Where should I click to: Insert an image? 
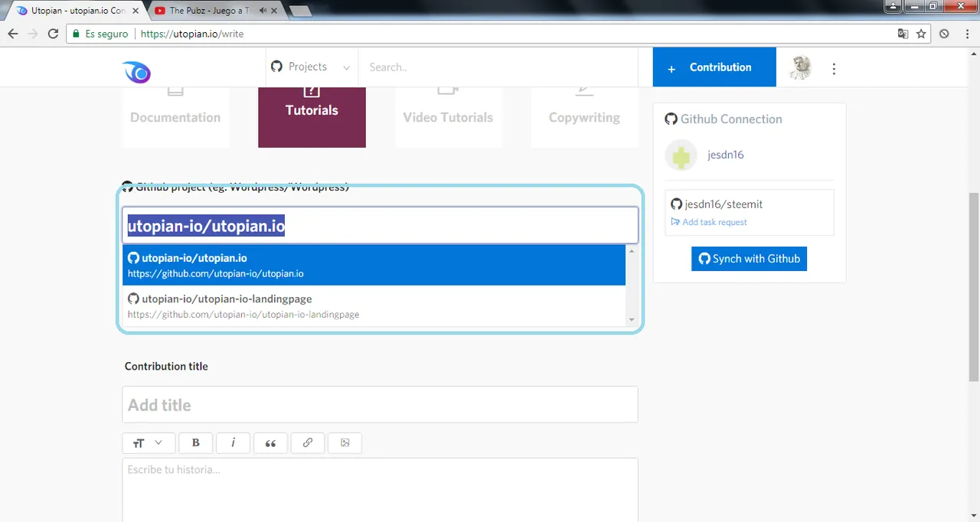tap(345, 442)
